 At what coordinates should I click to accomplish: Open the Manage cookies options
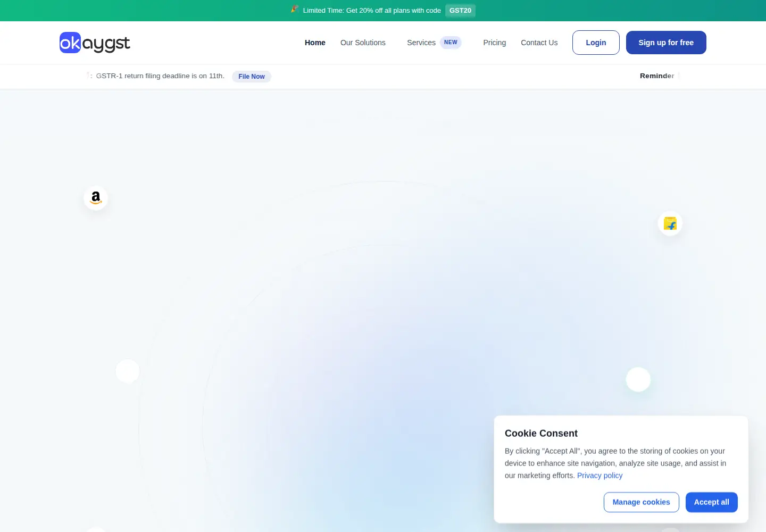(642, 502)
